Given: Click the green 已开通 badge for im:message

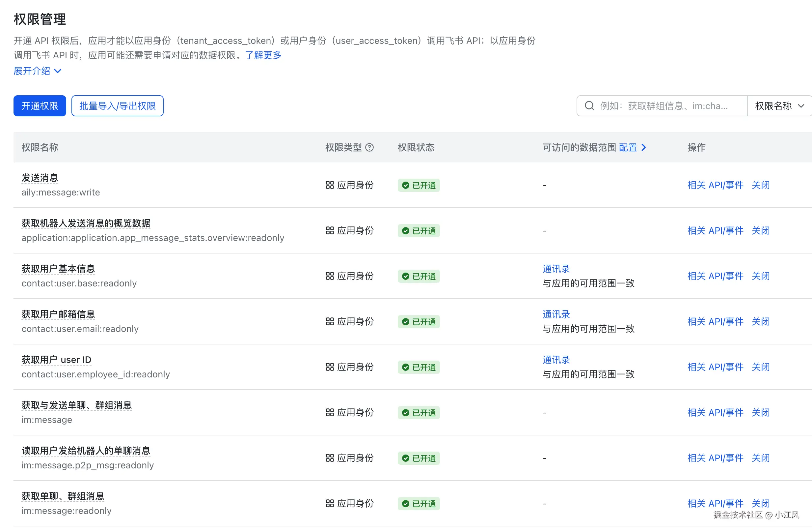Looking at the screenshot, I should (x=419, y=412).
